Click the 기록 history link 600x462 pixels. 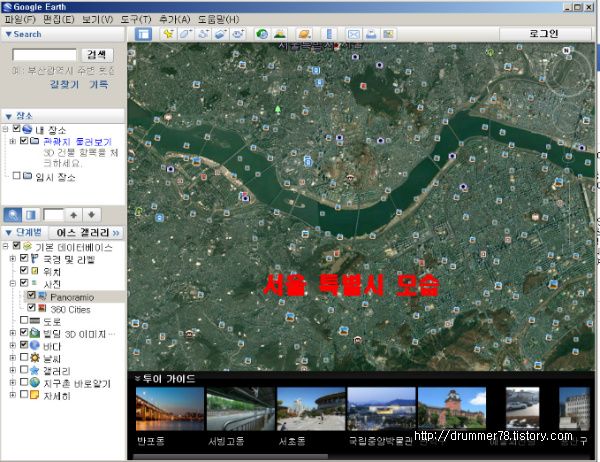tap(99, 84)
